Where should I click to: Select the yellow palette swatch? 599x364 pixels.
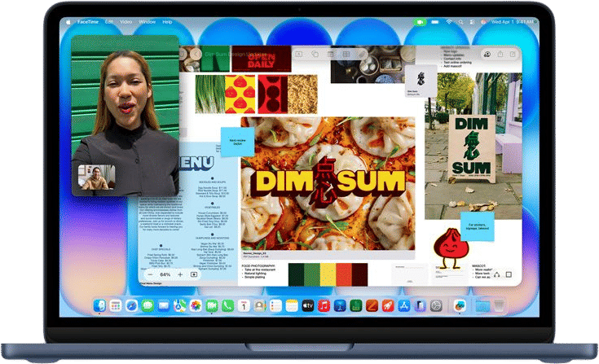coord(328,274)
